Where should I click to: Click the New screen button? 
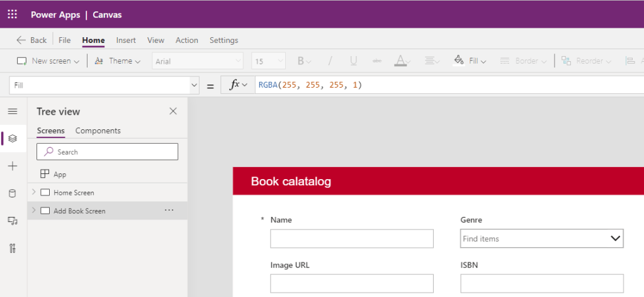click(47, 61)
